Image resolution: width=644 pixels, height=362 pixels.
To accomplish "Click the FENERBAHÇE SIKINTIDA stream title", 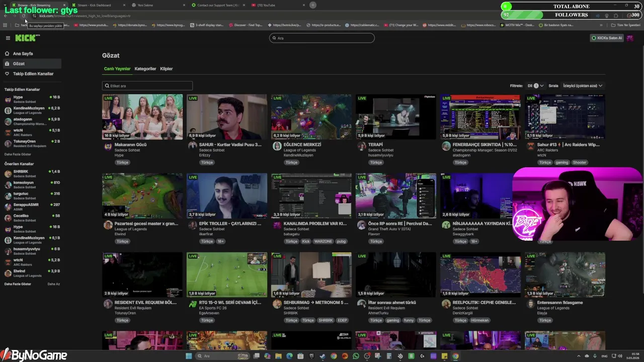I will click(485, 145).
